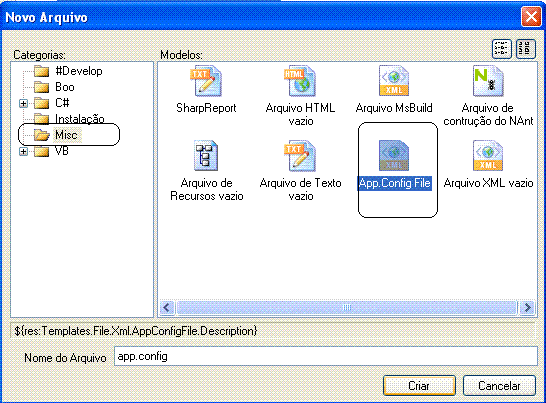This screenshot has height=403, width=546.
Task: Pick the Arquivo de contrução do NAnt template
Action: [488, 81]
